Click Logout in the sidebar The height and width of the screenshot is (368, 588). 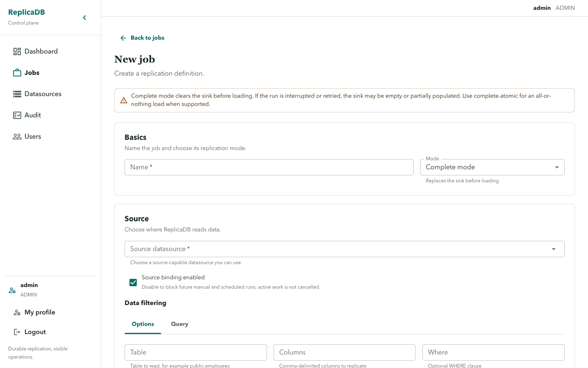[x=51, y=332]
